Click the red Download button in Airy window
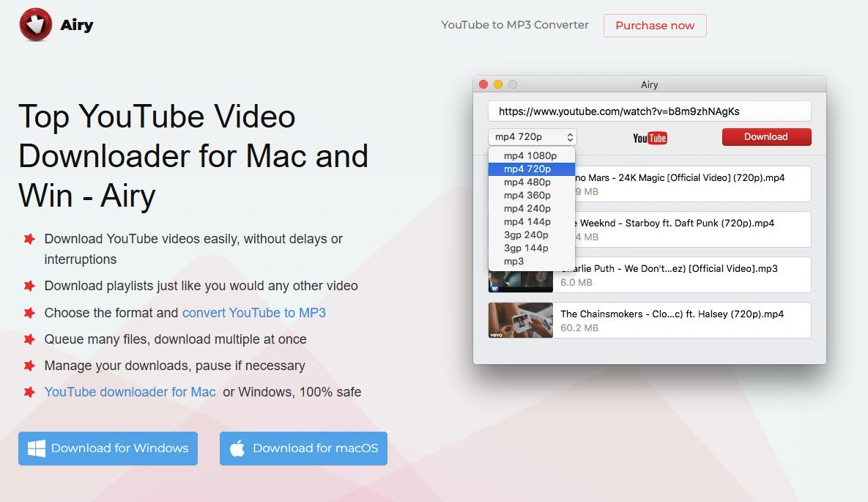Viewport: 868px width, 502px height. click(x=766, y=137)
